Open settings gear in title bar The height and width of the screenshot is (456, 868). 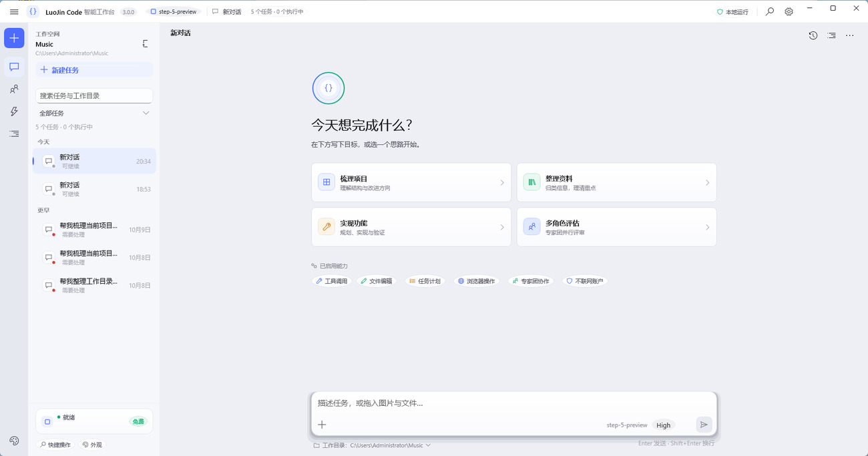tap(789, 12)
